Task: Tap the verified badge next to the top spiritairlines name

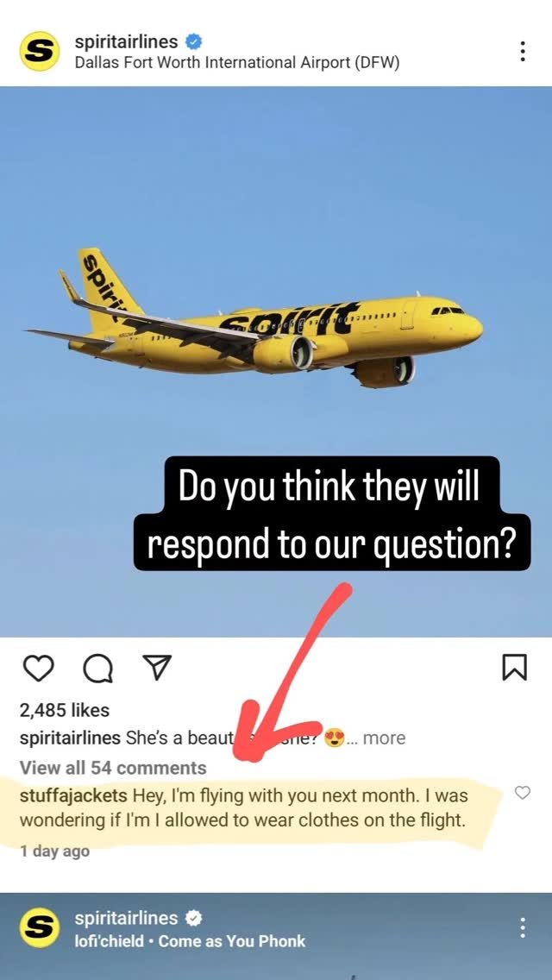Action: pos(194,42)
